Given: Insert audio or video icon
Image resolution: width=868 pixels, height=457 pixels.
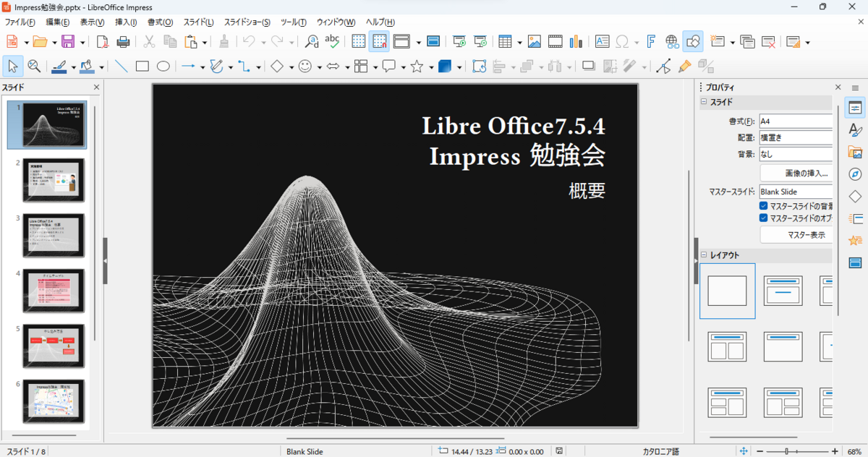Looking at the screenshot, I should [556, 41].
